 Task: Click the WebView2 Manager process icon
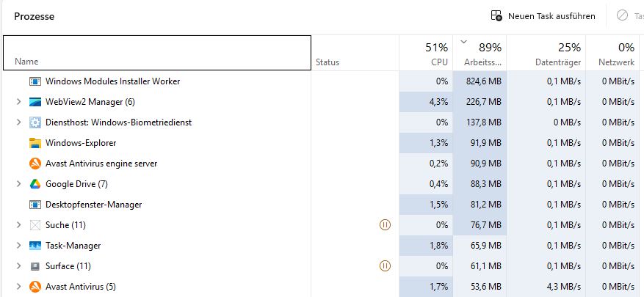pyautogui.click(x=35, y=102)
